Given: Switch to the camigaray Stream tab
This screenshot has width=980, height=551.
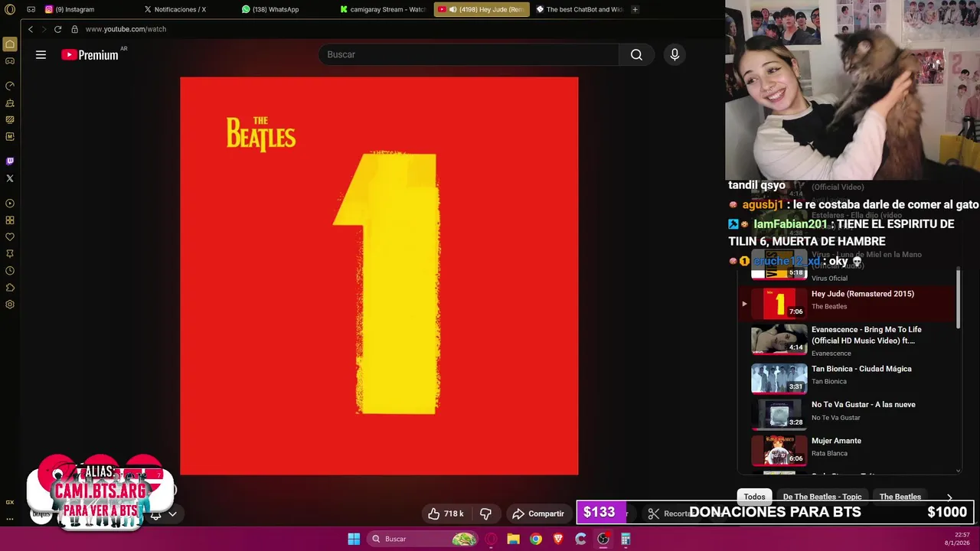Looking at the screenshot, I should point(383,9).
